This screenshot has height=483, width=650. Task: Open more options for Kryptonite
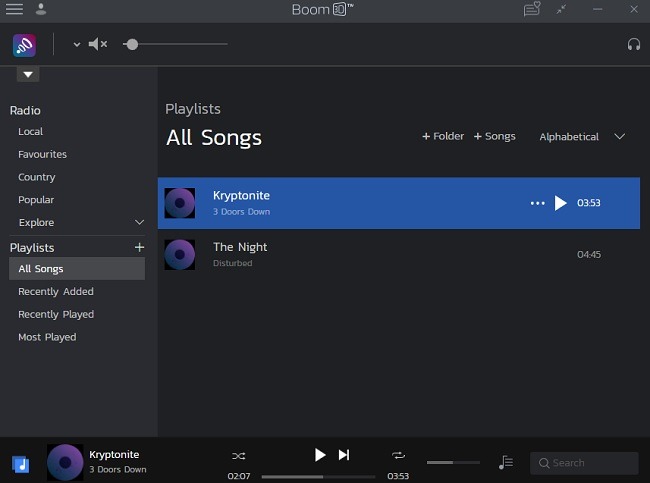pos(537,203)
